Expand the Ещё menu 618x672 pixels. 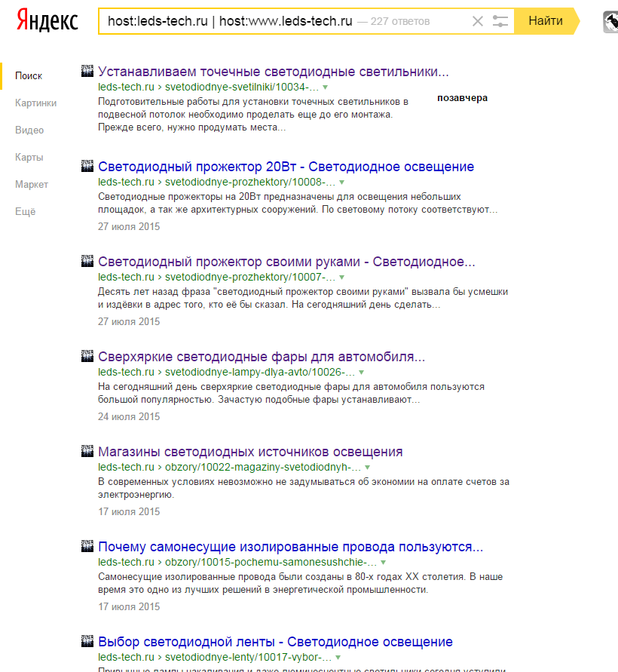coord(26,211)
